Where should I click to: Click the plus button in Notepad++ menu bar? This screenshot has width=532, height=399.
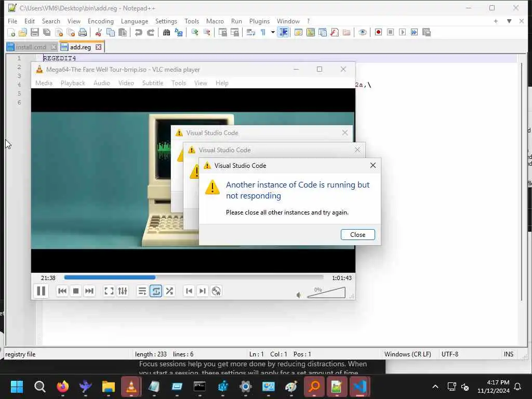496,21
